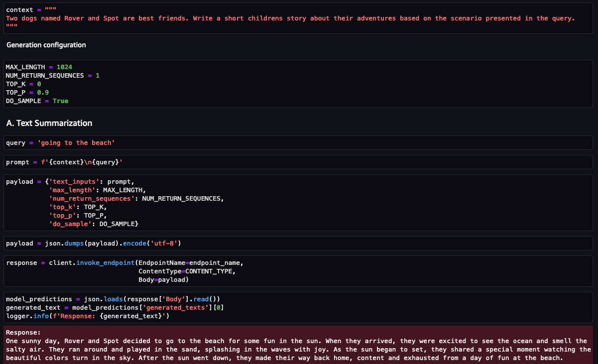Click the 'DO_SAMPLE = True' line

(x=37, y=101)
